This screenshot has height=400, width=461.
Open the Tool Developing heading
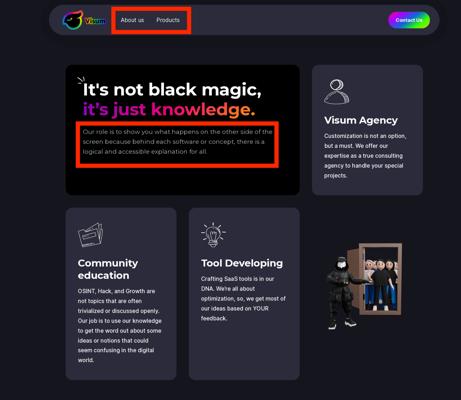coord(242,263)
